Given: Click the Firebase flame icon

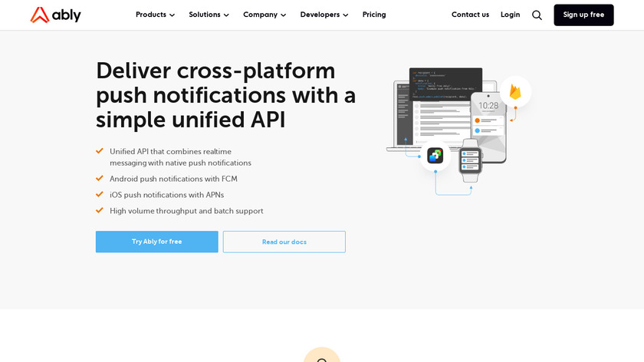Looking at the screenshot, I should [515, 91].
